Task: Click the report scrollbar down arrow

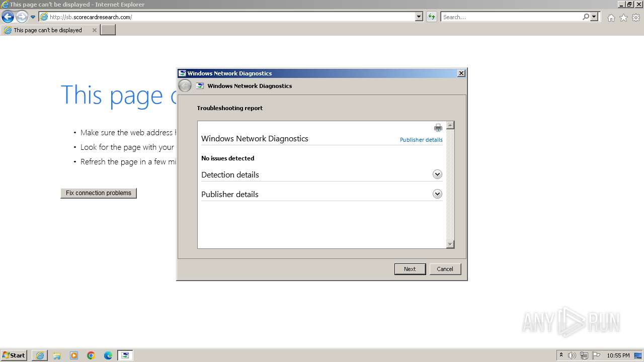Action: [x=450, y=244]
